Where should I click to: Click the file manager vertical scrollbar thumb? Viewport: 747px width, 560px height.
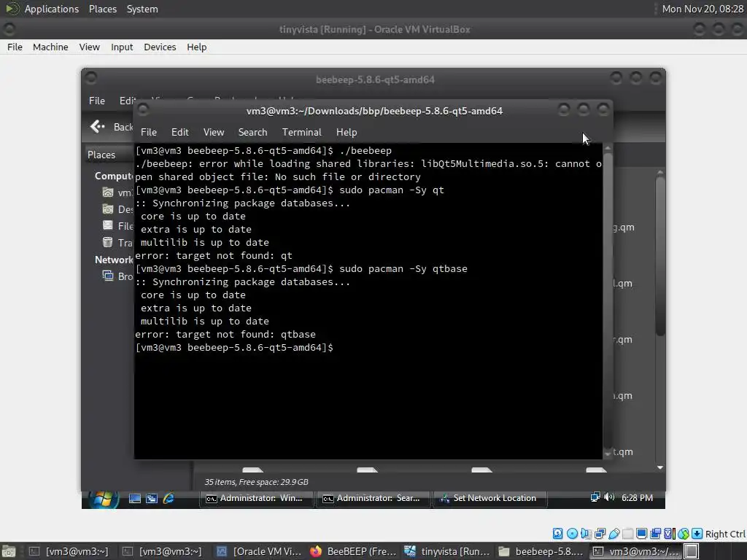click(x=659, y=256)
